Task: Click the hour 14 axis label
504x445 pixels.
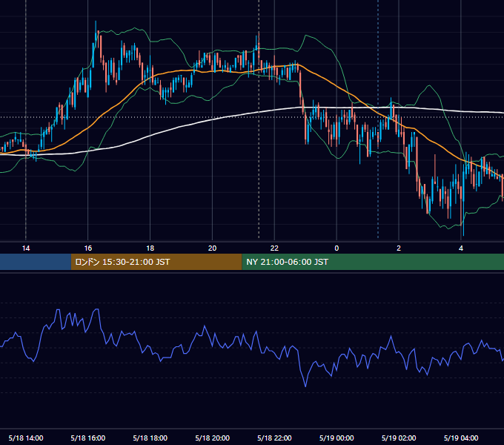Action: coord(26,248)
